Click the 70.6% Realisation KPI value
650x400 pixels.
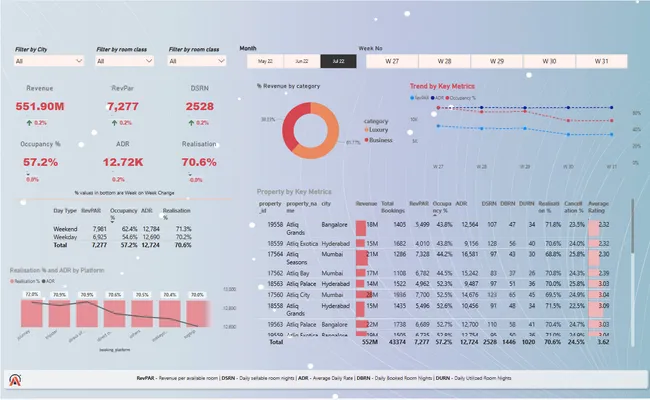click(x=199, y=162)
